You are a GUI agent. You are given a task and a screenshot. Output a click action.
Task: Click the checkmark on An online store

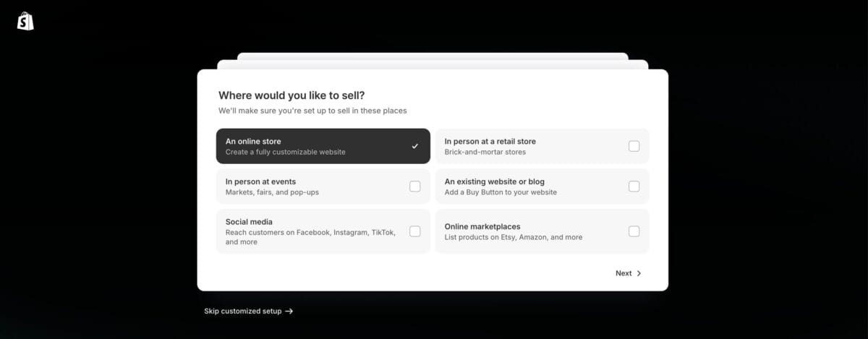click(x=414, y=146)
